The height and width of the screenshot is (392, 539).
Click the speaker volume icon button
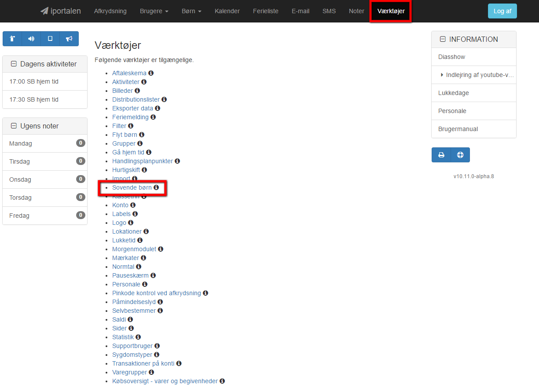pyautogui.click(x=31, y=39)
